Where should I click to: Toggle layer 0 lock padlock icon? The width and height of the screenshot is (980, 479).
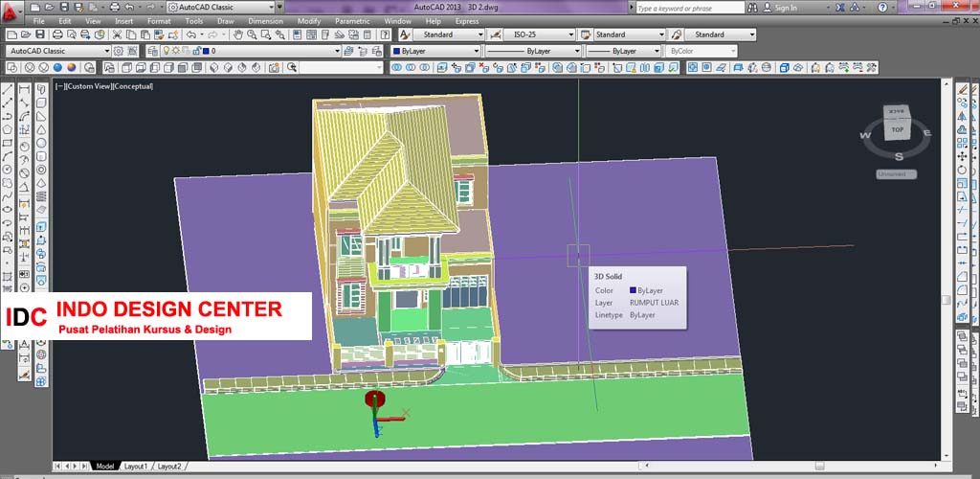[x=196, y=51]
